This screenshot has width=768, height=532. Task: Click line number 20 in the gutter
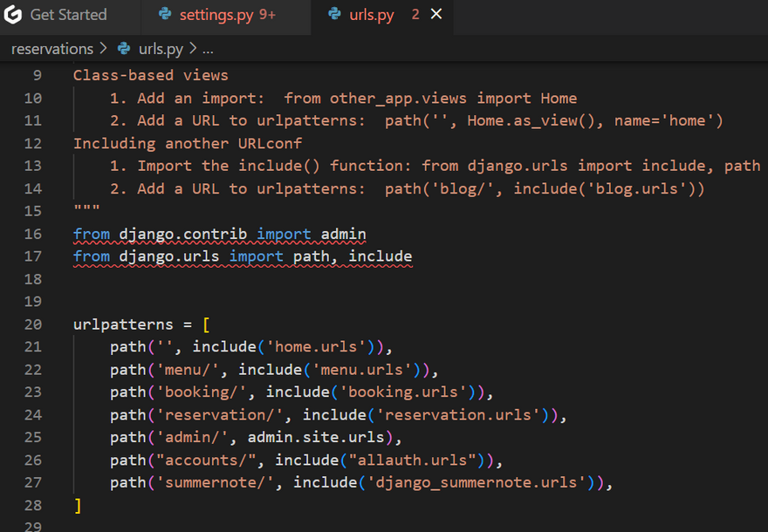pyautogui.click(x=32, y=324)
